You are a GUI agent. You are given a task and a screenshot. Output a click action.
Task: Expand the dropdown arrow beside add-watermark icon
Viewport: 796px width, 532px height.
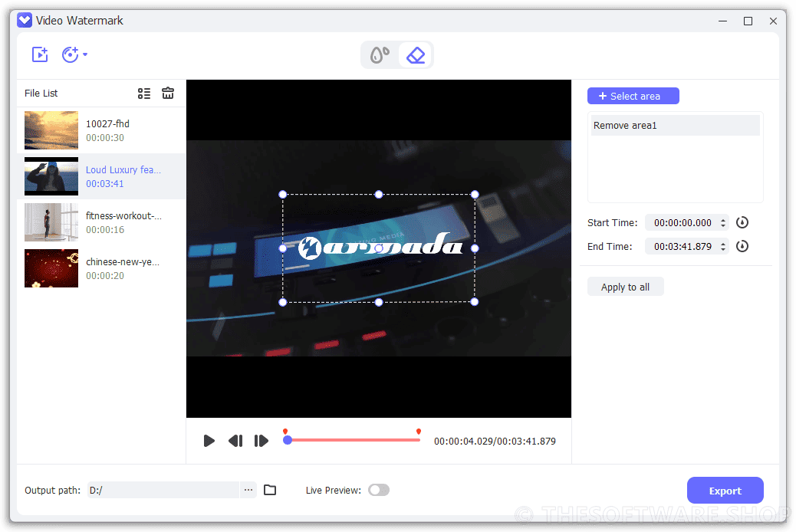(85, 54)
